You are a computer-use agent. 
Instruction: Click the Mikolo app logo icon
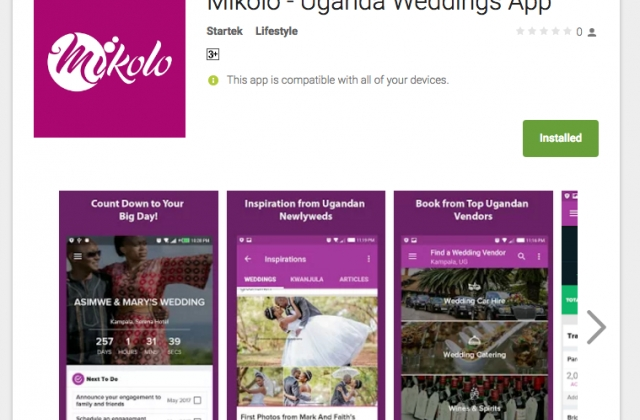click(109, 68)
